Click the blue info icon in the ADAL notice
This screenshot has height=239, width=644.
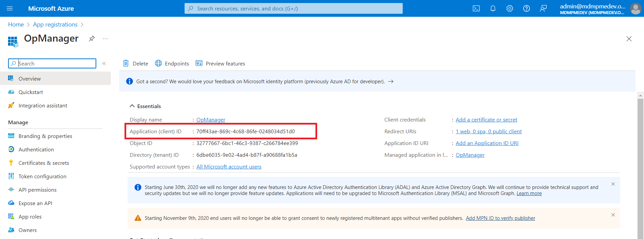(x=138, y=187)
